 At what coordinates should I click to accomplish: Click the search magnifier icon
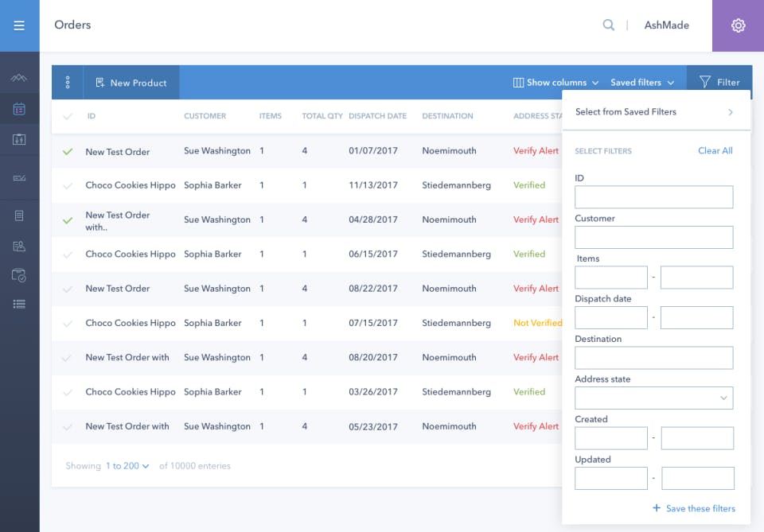point(608,25)
